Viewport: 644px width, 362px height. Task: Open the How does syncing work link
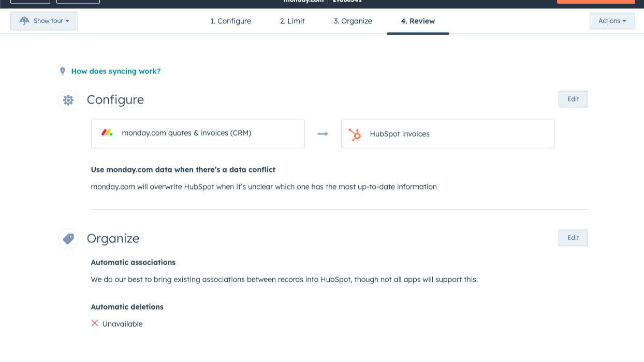point(116,71)
